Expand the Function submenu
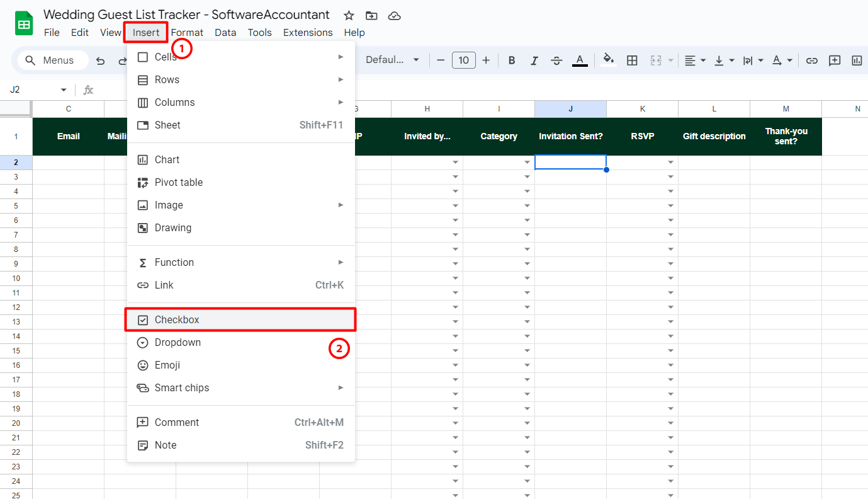Viewport: 868px width, 499px height. (241, 262)
